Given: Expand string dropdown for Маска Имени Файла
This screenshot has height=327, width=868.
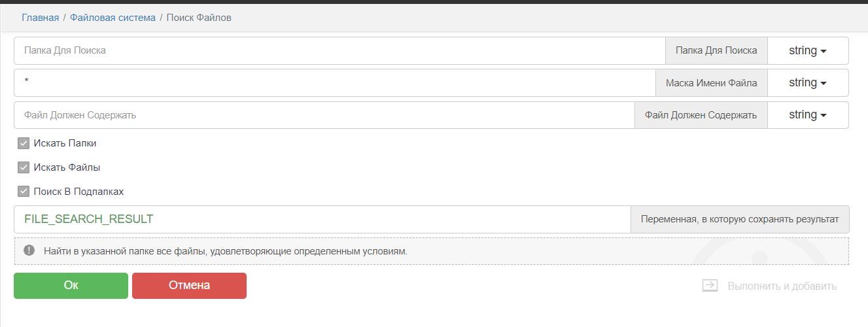Looking at the screenshot, I should pos(807,82).
